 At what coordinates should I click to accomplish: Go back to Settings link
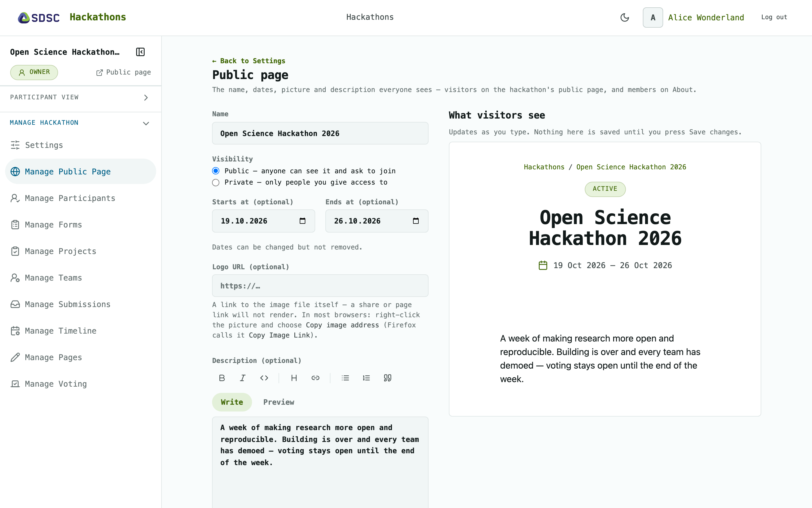click(249, 61)
